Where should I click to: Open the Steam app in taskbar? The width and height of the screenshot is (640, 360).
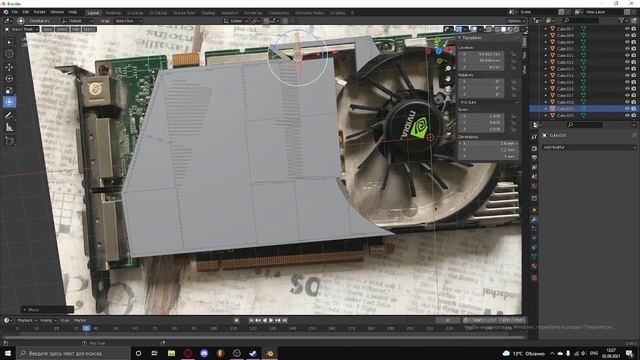click(253, 353)
